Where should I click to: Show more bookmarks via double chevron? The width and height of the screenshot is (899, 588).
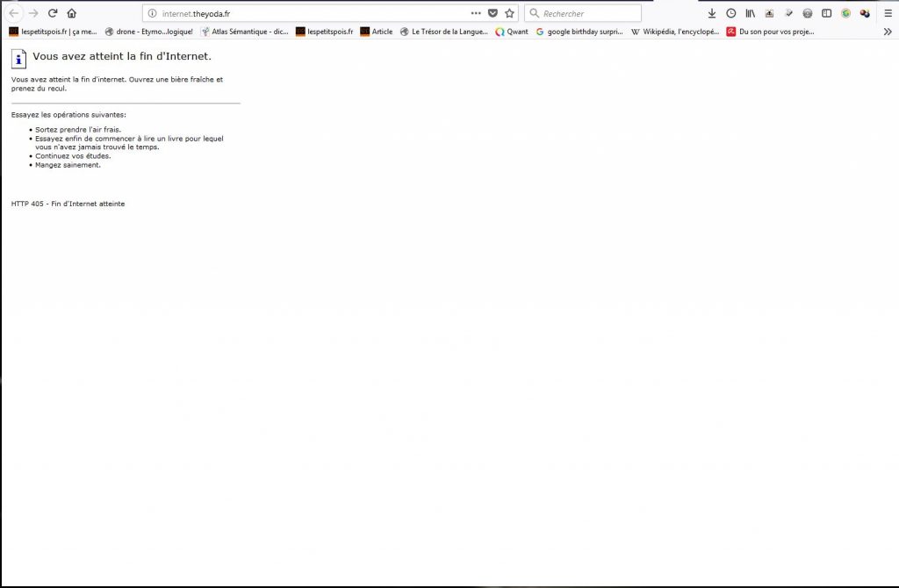(x=887, y=32)
